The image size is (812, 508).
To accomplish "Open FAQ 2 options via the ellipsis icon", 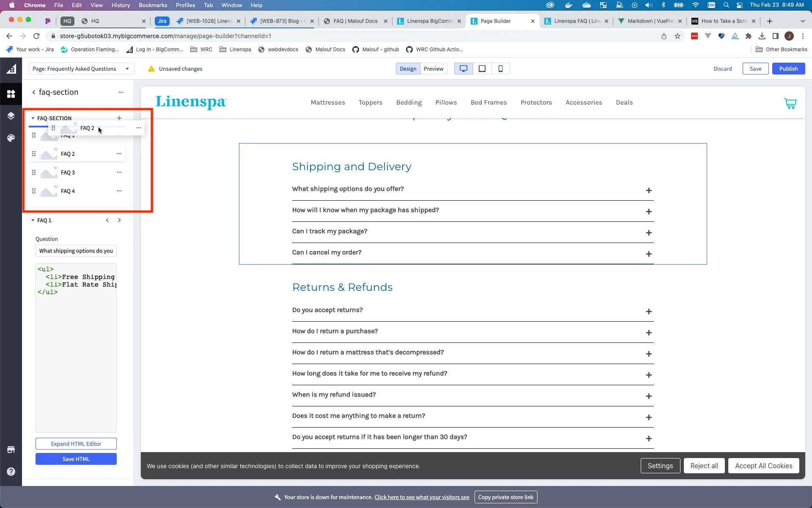I will [120, 154].
